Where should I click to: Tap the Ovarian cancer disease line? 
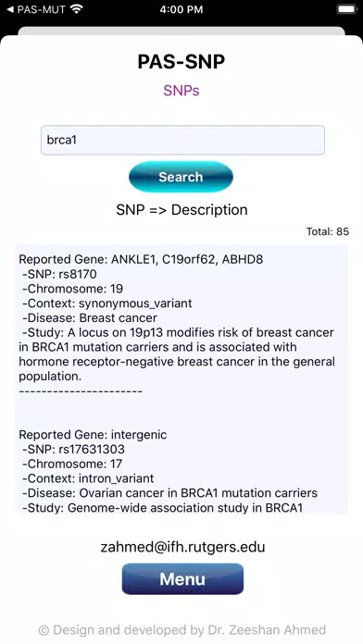coord(169,493)
